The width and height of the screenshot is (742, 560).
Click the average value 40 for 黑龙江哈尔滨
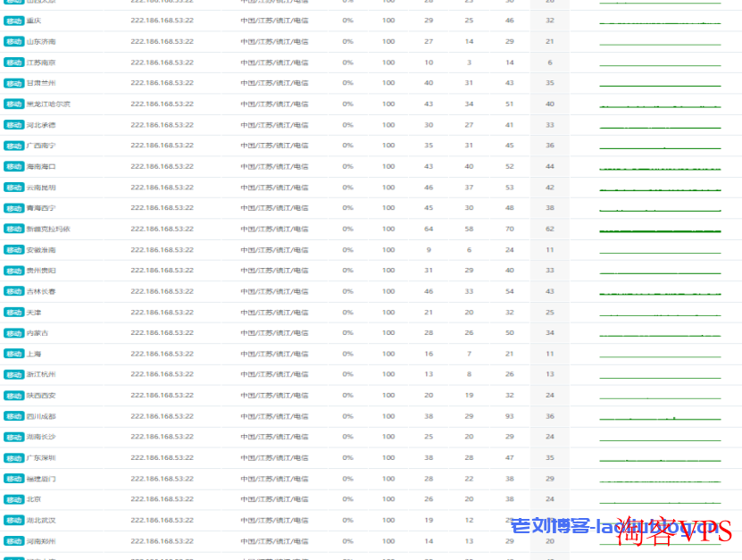550,104
